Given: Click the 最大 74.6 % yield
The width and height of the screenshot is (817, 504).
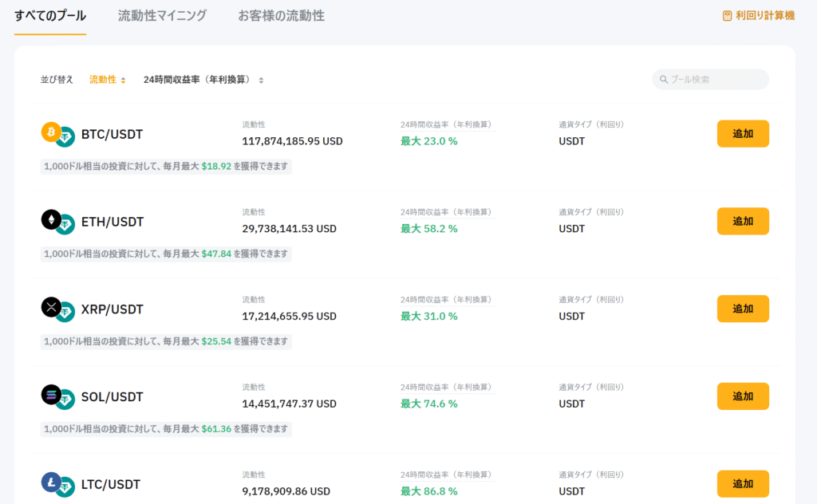Looking at the screenshot, I should pos(428,404).
